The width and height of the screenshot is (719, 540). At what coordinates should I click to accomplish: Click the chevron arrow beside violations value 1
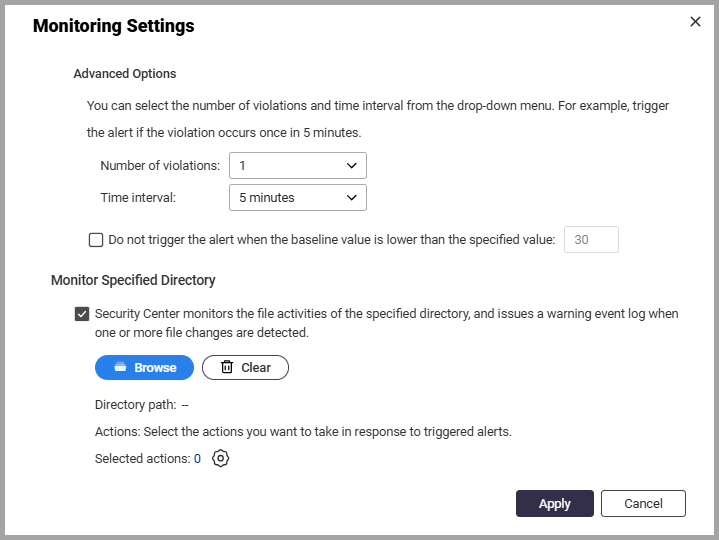coord(352,165)
